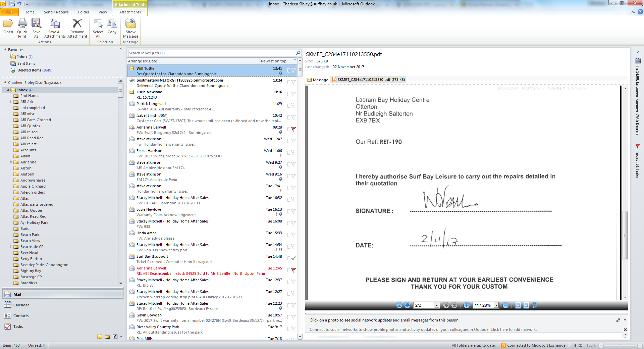Image resolution: width=644 pixels, height=349 pixels.
Task: Open the File tab
Action: (9, 12)
